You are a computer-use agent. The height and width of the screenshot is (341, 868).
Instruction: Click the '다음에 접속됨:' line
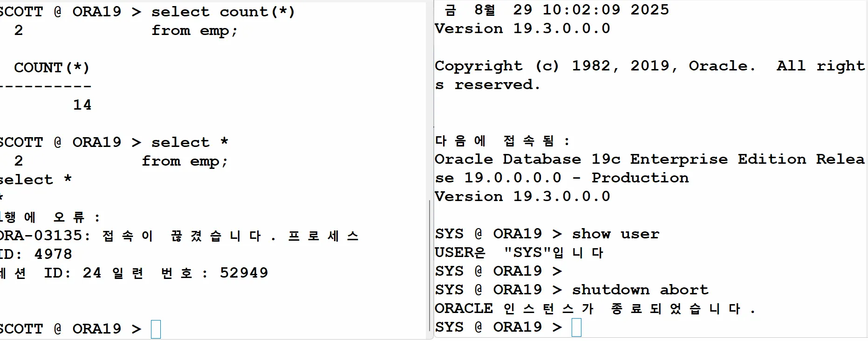coord(502,140)
